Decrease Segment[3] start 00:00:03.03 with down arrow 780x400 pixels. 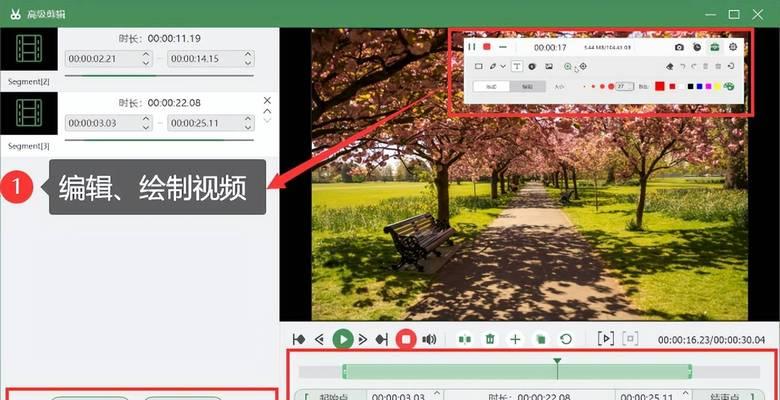click(146, 127)
